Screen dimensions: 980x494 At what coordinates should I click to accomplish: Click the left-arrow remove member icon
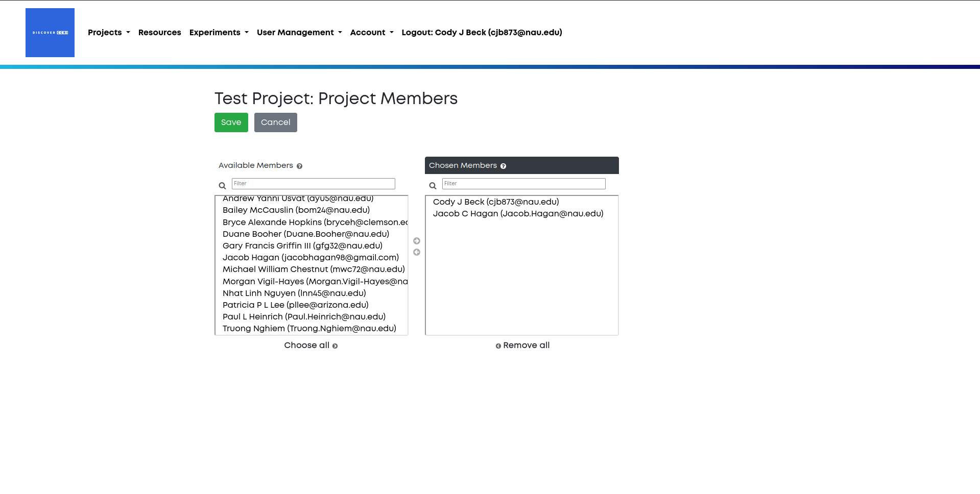pyautogui.click(x=417, y=252)
